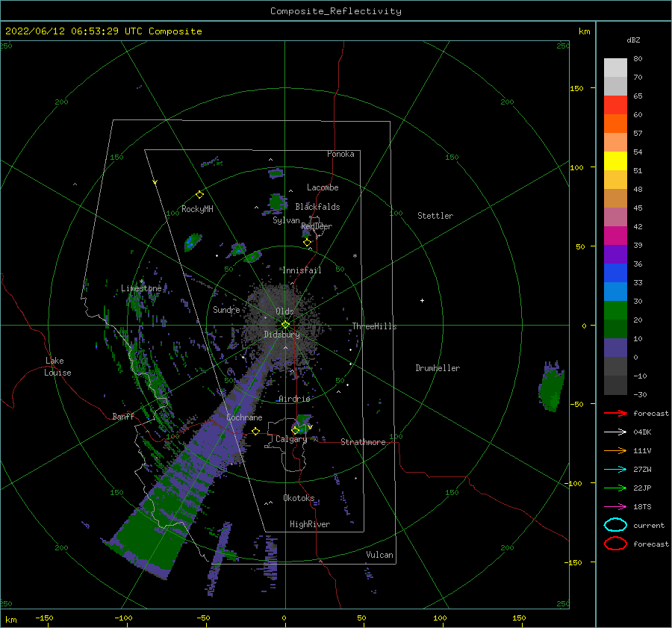This screenshot has height=628, width=672.
Task: Click the Limestone label
Action: click(141, 288)
